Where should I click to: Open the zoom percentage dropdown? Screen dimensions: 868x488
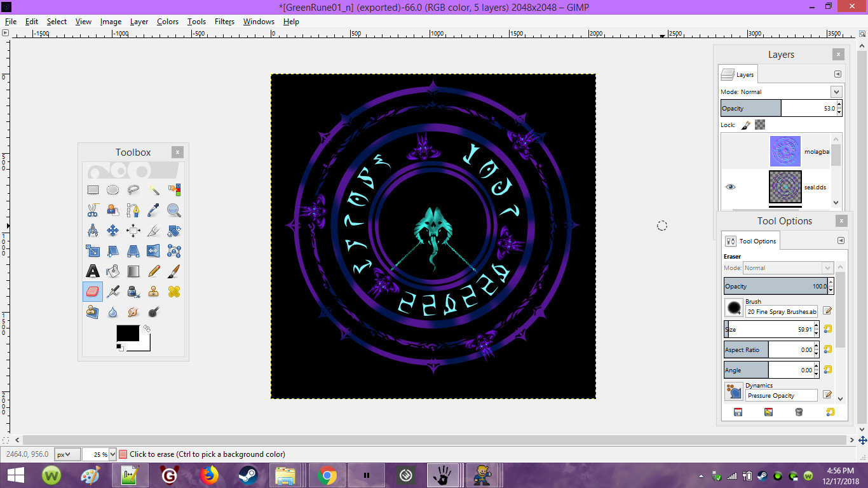click(113, 454)
